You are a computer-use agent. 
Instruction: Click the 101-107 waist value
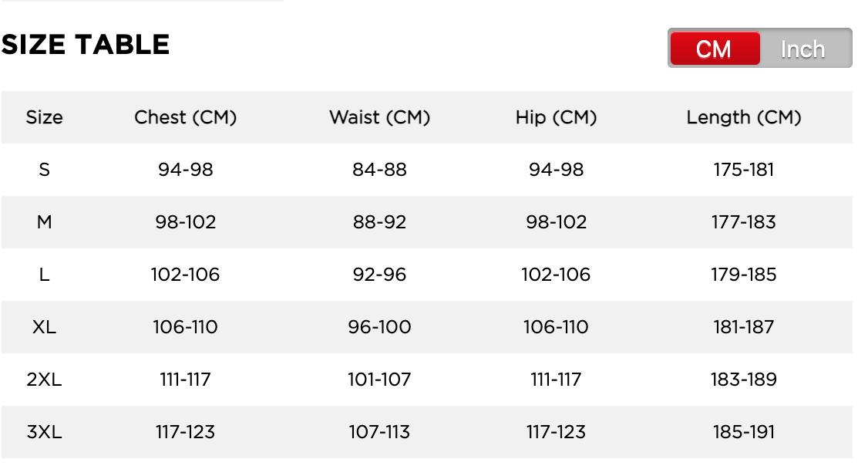[x=379, y=380]
